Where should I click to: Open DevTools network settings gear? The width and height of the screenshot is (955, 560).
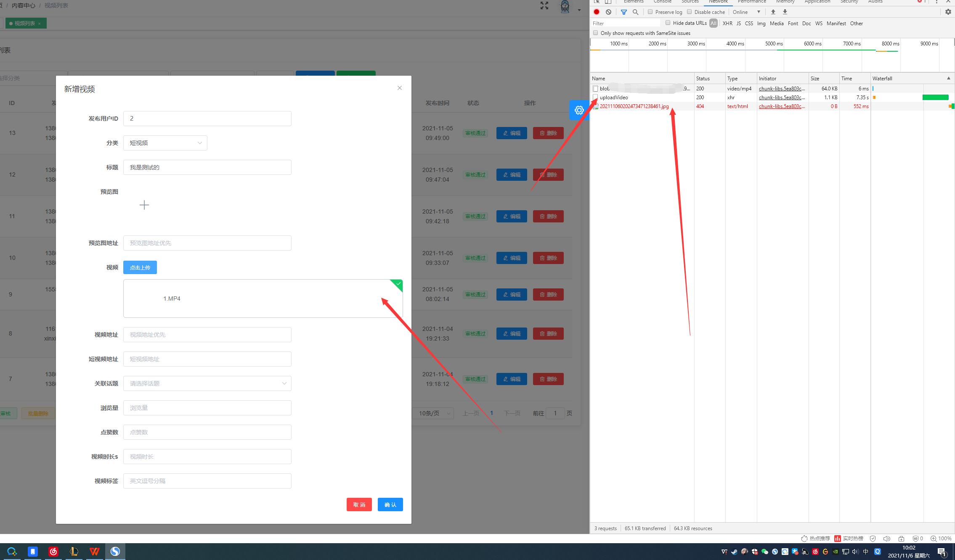(948, 12)
